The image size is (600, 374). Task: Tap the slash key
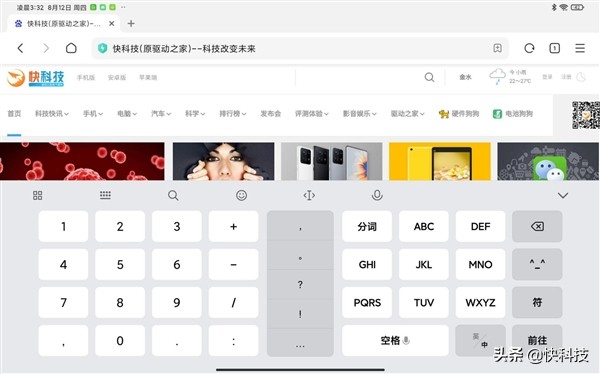coord(233,302)
